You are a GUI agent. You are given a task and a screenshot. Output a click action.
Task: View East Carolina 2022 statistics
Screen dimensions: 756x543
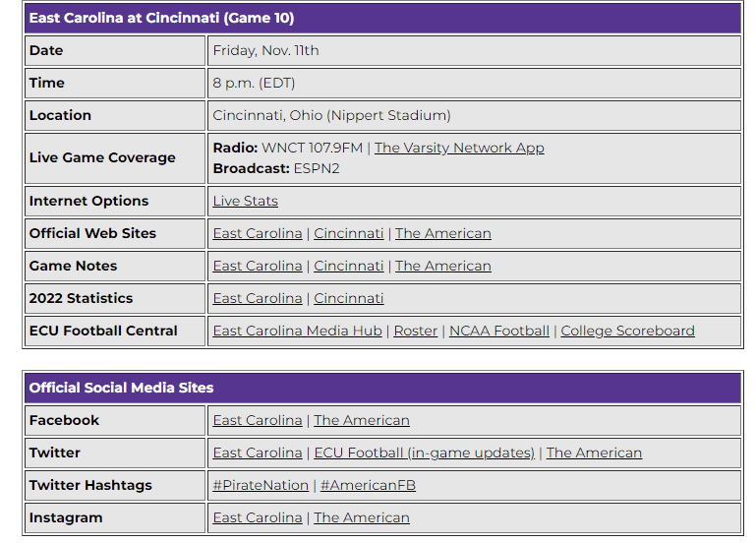coord(258,298)
